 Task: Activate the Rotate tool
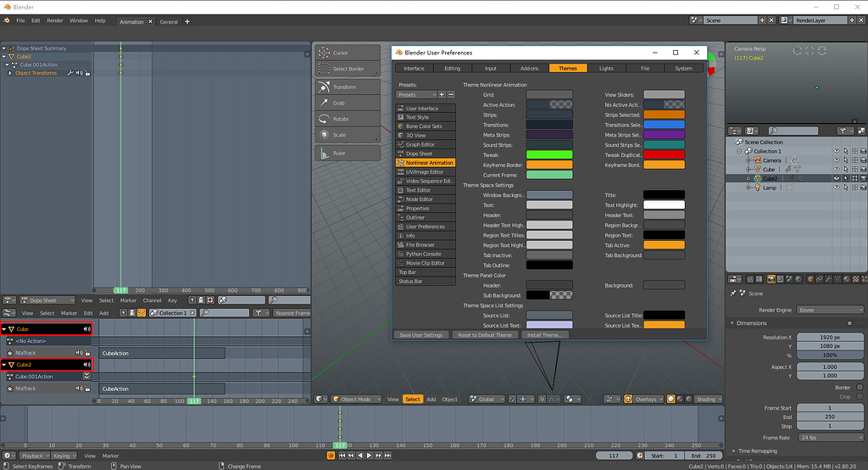348,119
